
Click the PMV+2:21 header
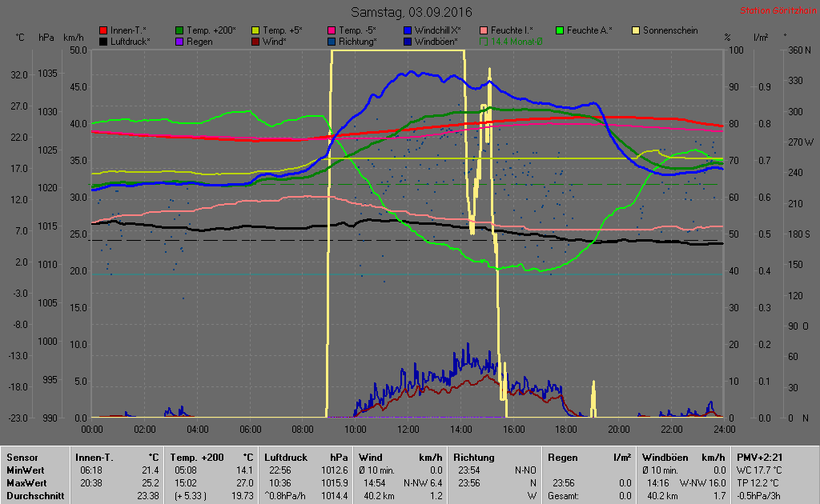[759, 458]
